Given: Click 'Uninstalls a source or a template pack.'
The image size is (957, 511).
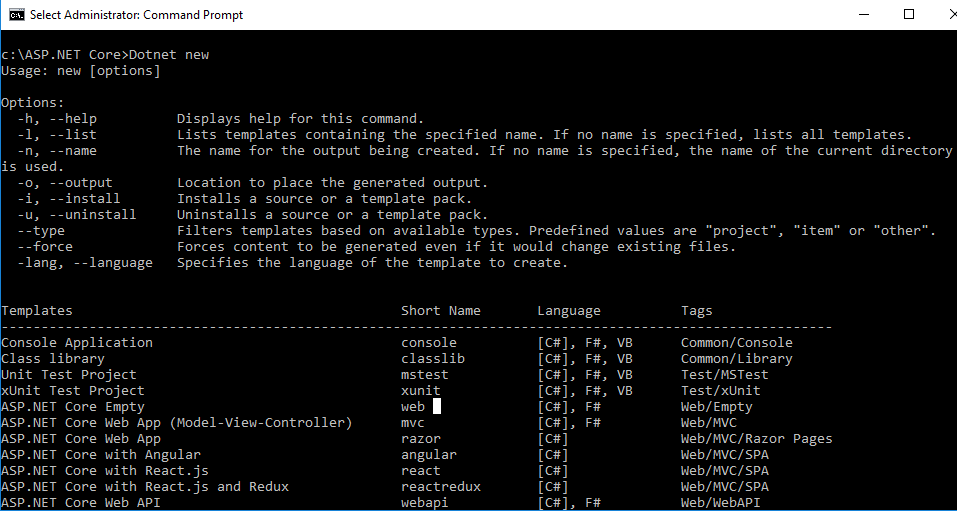Looking at the screenshot, I should click(333, 214).
